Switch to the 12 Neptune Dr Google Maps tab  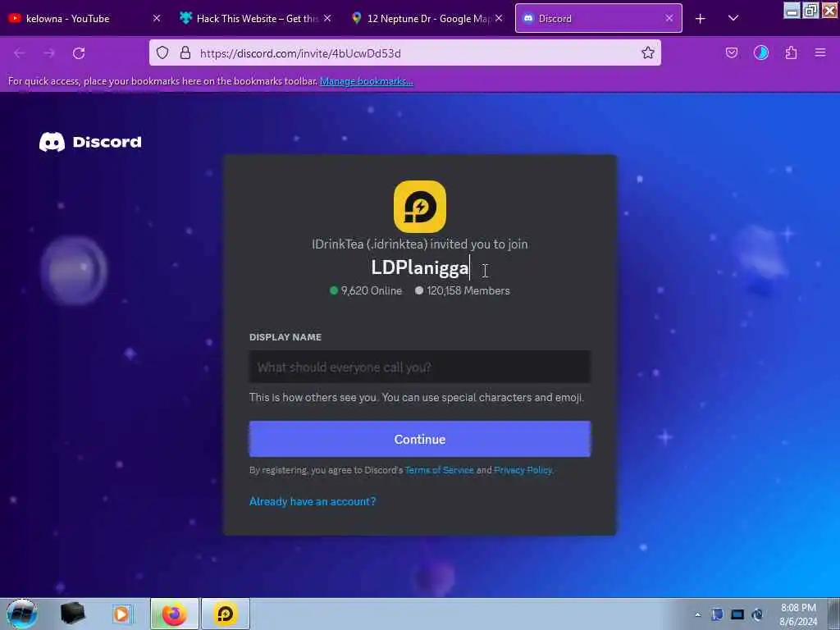423,18
